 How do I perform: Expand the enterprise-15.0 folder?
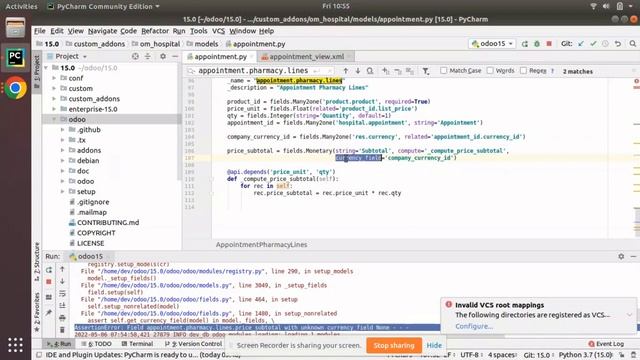tap(54, 109)
